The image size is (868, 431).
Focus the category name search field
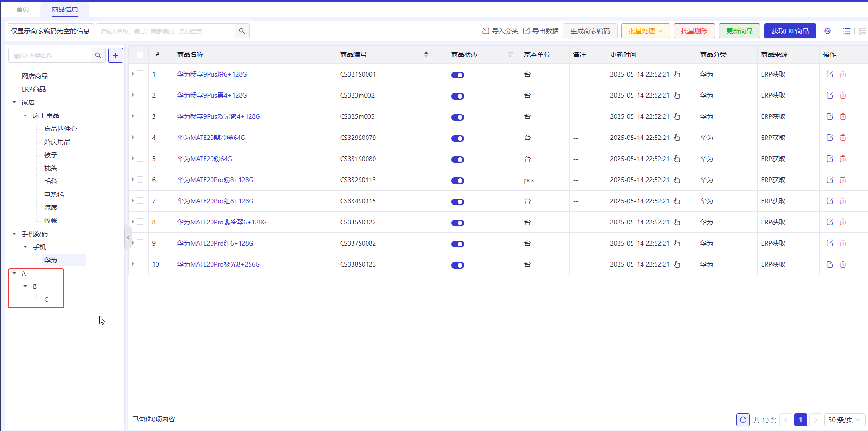50,55
